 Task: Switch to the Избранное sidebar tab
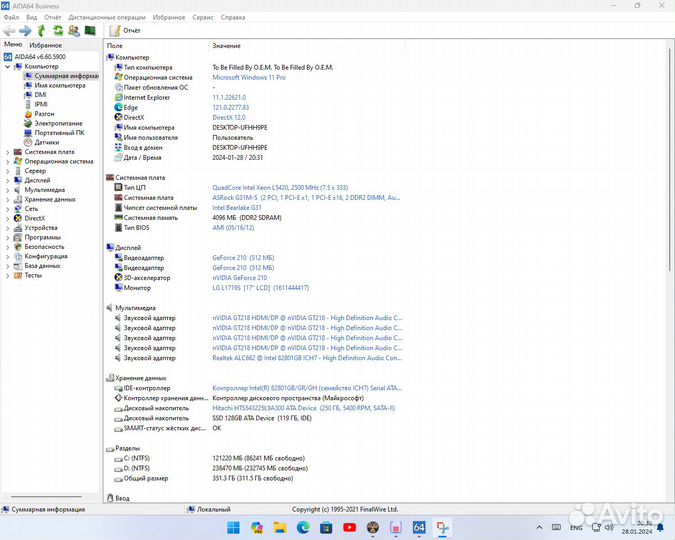coord(46,45)
